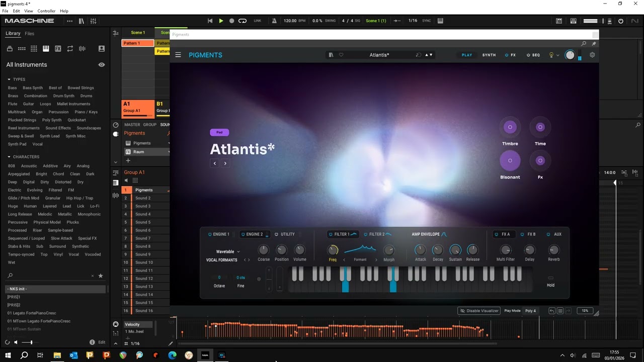
Task: Click the user content person icon
Action: coord(102,49)
